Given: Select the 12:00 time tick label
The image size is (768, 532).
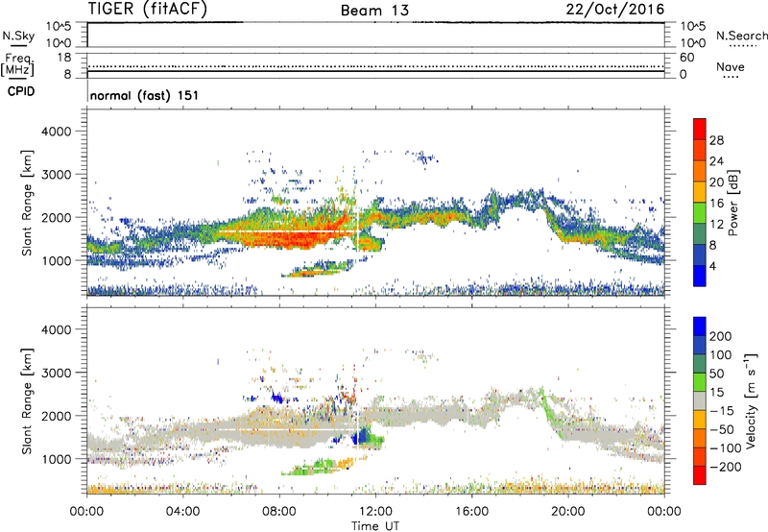Looking at the screenshot, I should [x=375, y=512].
